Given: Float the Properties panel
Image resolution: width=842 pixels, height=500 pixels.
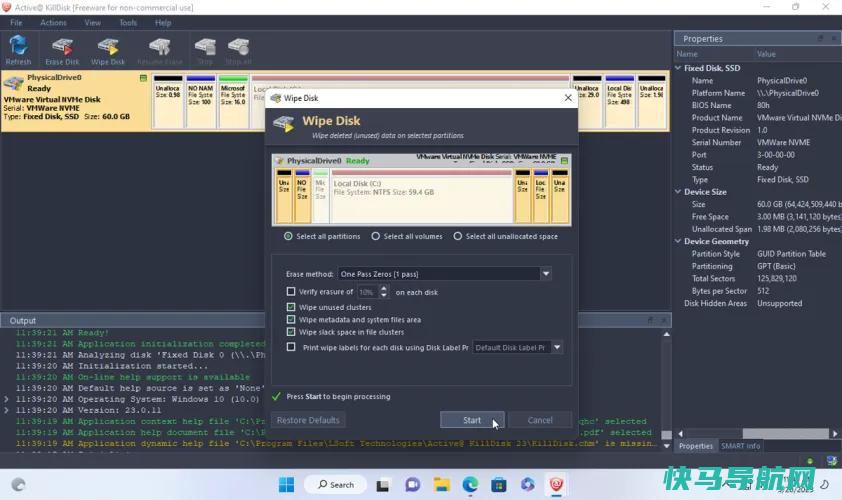Looking at the screenshot, I should tap(820, 39).
